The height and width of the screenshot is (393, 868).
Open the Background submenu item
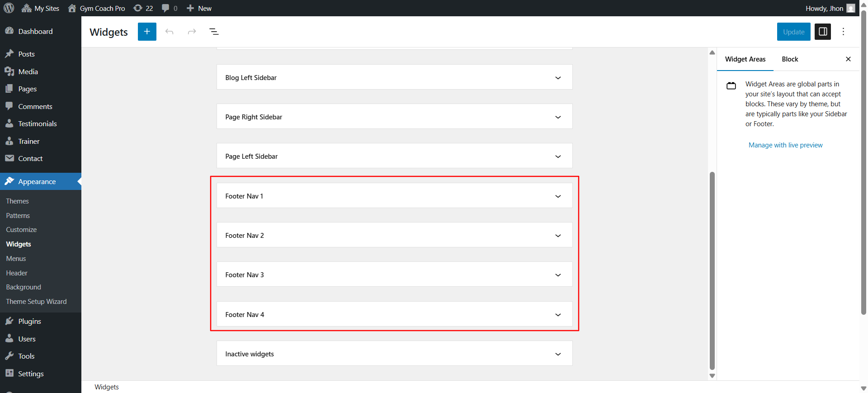click(x=24, y=287)
